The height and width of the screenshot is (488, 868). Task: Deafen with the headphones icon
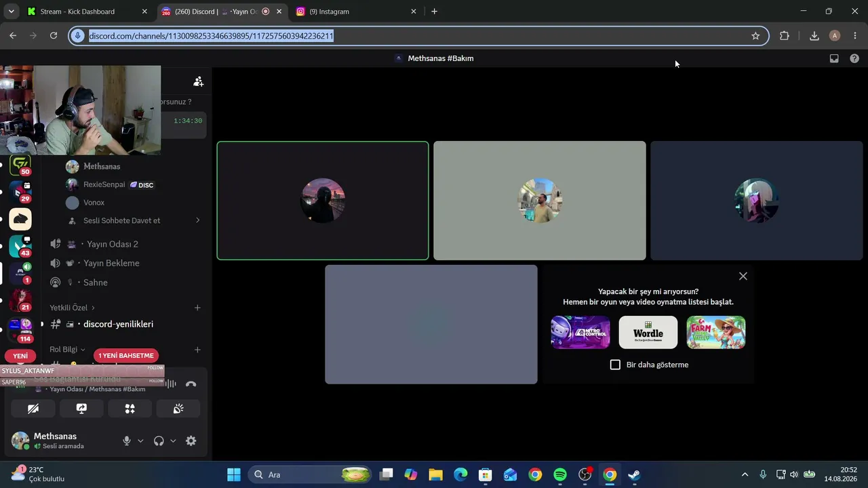pyautogui.click(x=159, y=441)
